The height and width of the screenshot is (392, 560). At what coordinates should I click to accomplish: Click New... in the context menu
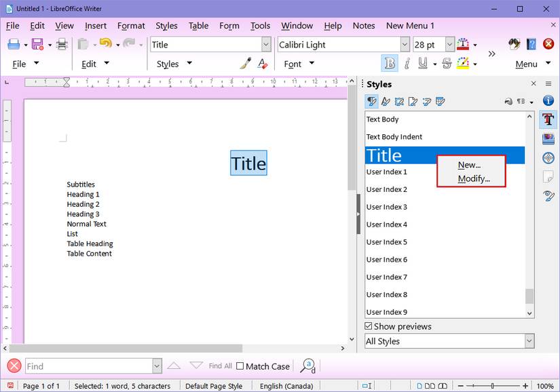click(x=469, y=165)
